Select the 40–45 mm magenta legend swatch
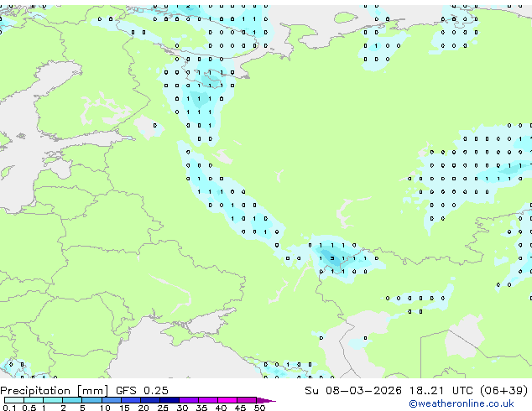Screen dimensions: 532x411 [x=227, y=400]
